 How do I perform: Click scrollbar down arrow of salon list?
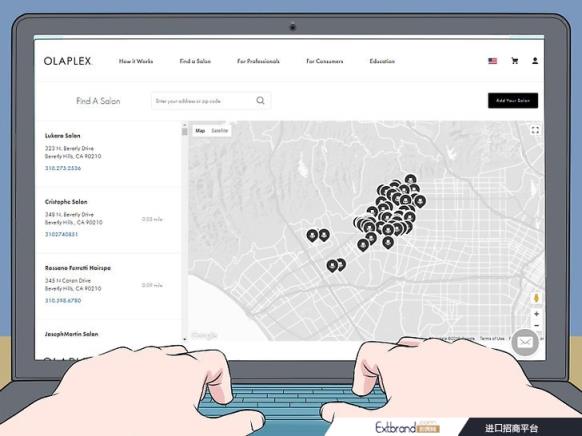(x=184, y=338)
